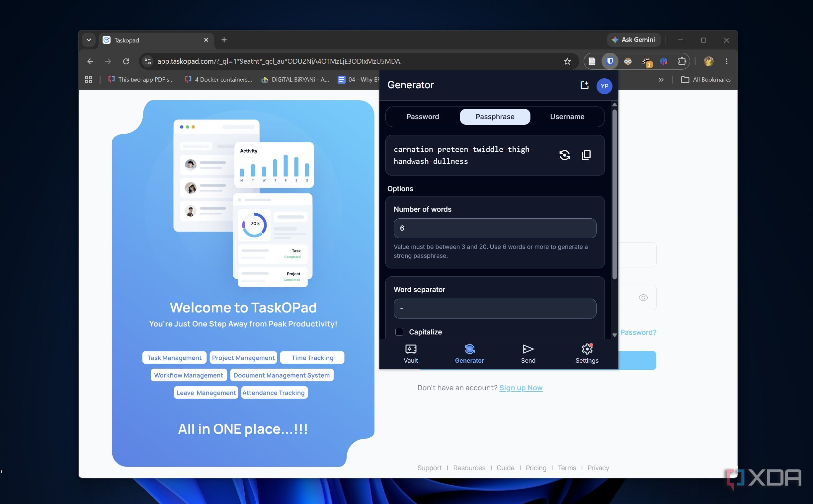Open the 4 Docker containers bookmark
Viewport: 813px width, 504px height.
point(219,80)
